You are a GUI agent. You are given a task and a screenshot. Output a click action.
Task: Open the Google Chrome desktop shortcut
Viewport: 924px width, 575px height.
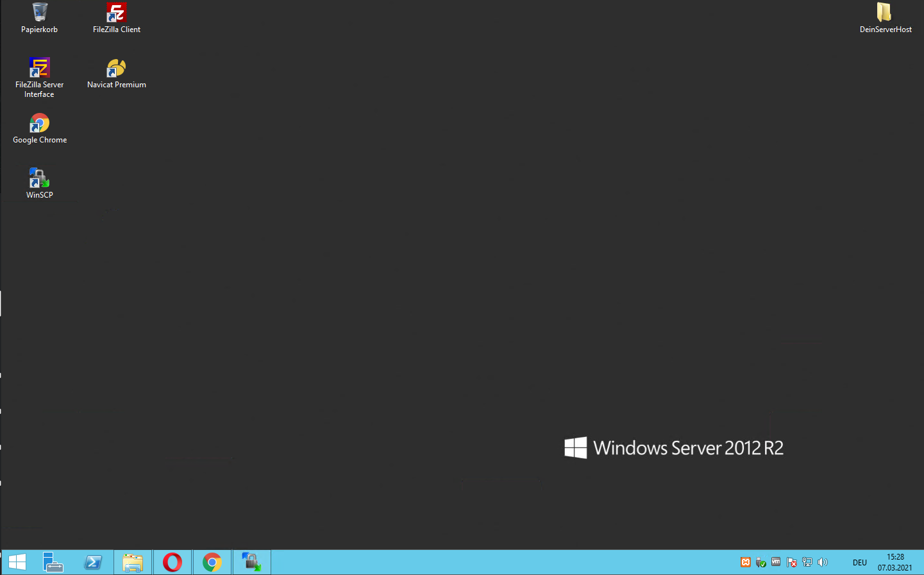tap(39, 123)
